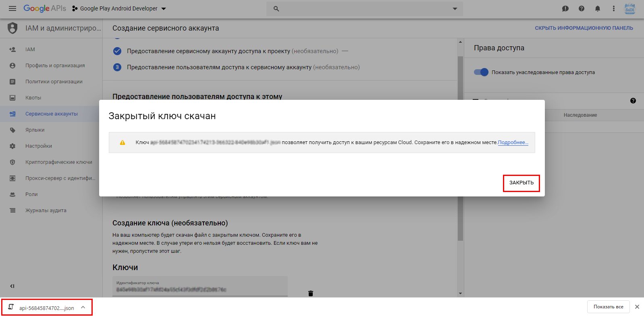Open the help question mark icon
This screenshot has height=316, width=644.
click(x=582, y=8)
